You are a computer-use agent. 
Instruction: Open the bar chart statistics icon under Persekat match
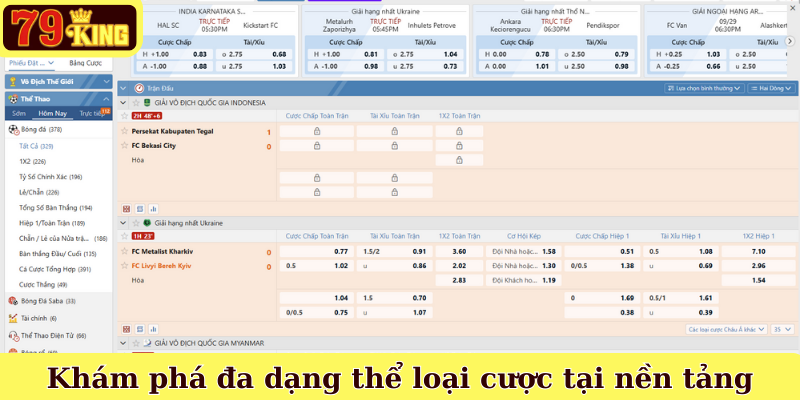[153, 209]
